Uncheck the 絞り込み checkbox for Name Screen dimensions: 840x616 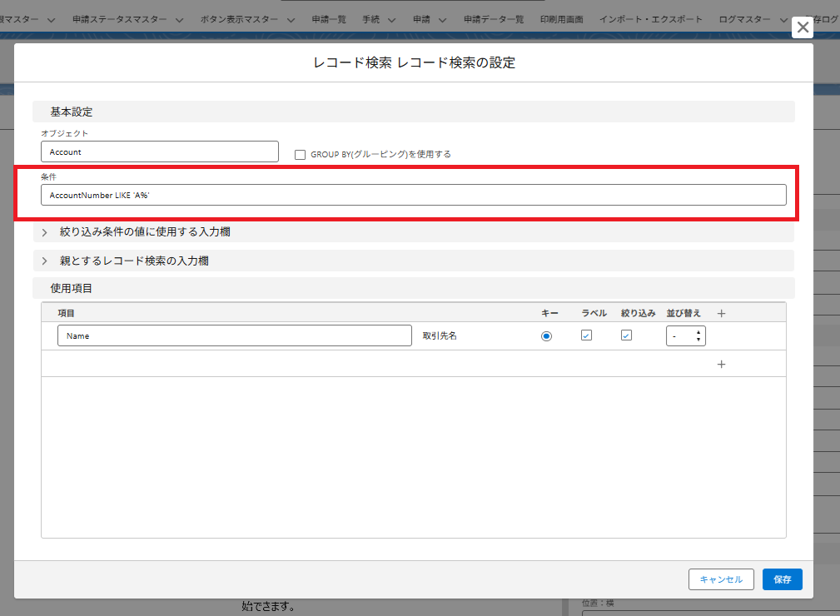coord(627,335)
